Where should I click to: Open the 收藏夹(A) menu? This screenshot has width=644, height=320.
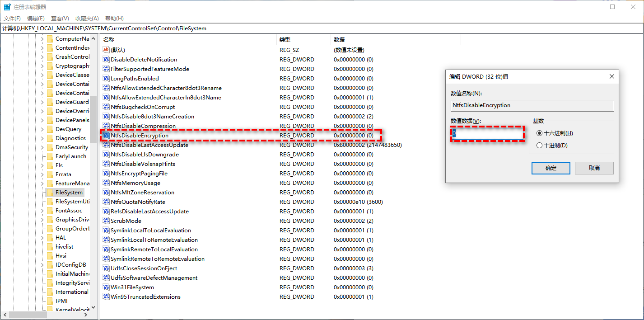coord(87,19)
